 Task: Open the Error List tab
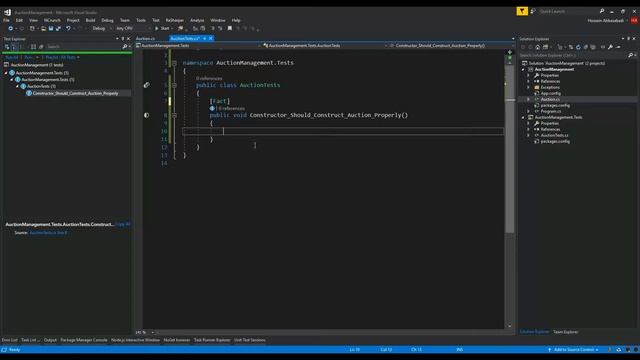9,340
